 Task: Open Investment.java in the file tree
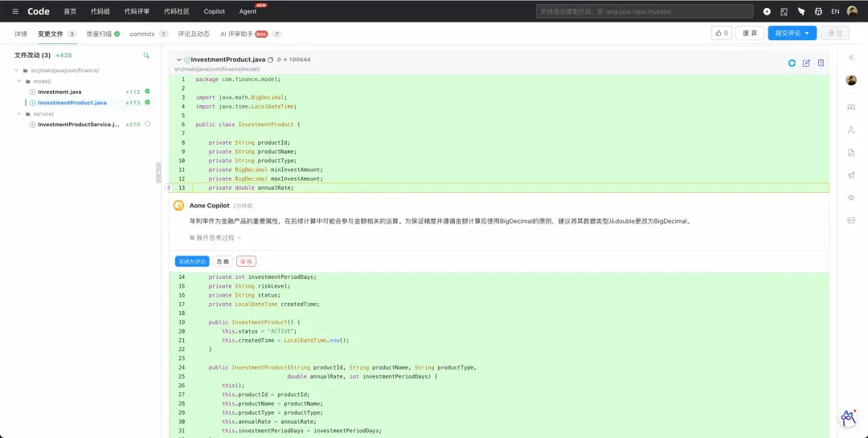(x=59, y=92)
